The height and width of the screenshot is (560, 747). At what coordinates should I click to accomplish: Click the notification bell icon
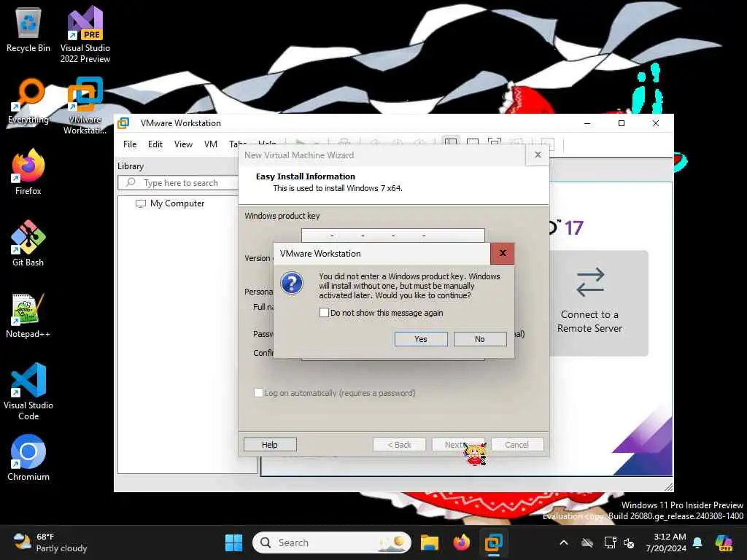pos(697,542)
